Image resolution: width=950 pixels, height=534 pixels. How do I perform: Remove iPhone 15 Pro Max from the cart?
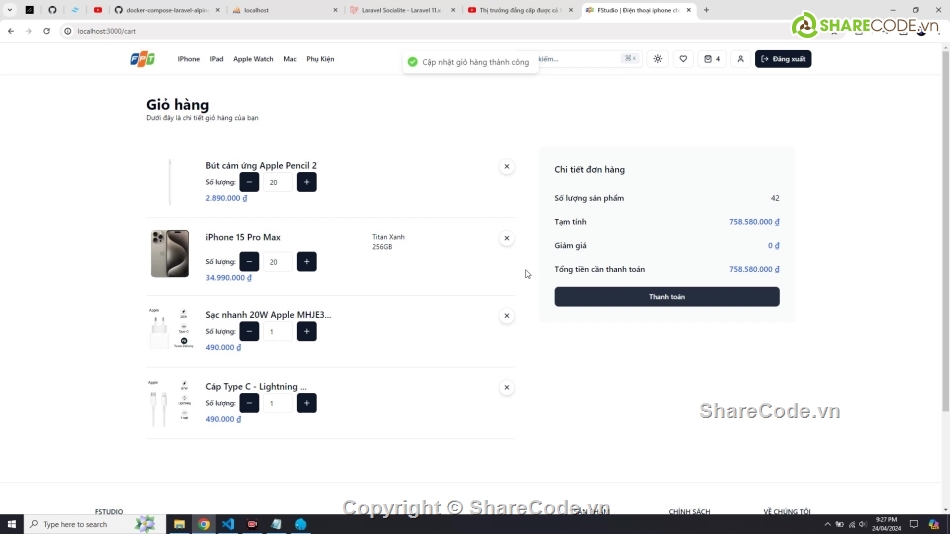coord(507,238)
